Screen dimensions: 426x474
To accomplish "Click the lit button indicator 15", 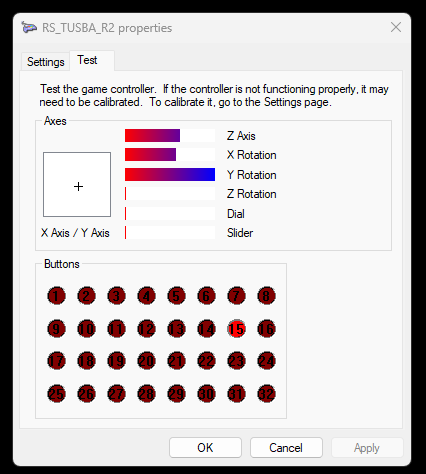I will (236, 329).
